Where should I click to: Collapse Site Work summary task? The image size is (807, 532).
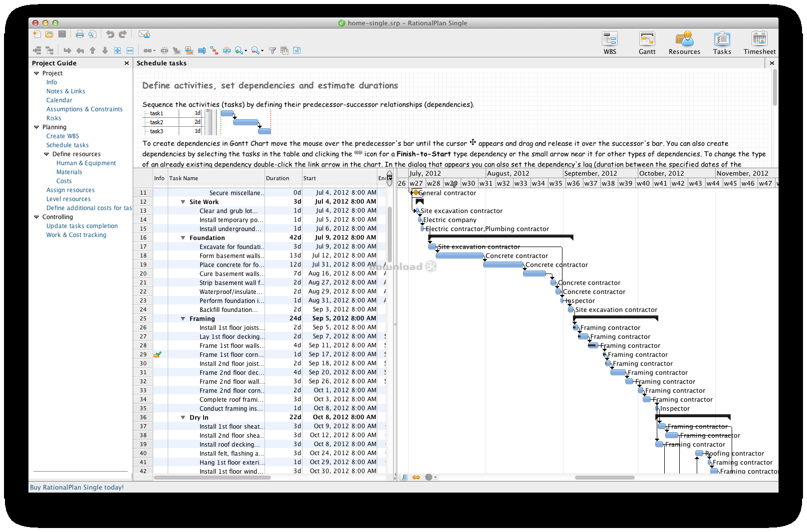183,202
